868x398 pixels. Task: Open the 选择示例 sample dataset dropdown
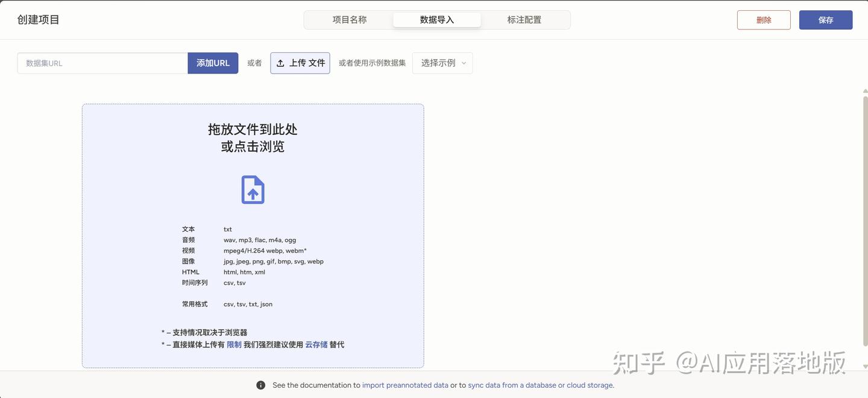pyautogui.click(x=442, y=63)
